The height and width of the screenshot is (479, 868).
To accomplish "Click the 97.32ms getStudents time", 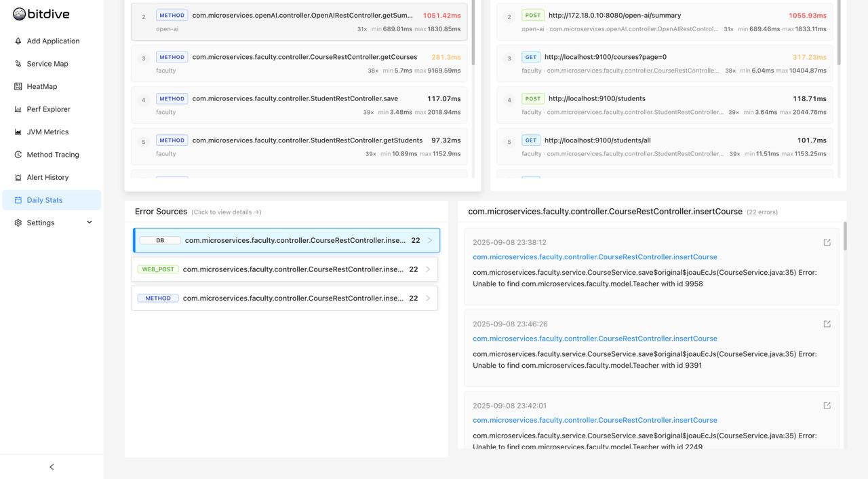I will pyautogui.click(x=446, y=140).
